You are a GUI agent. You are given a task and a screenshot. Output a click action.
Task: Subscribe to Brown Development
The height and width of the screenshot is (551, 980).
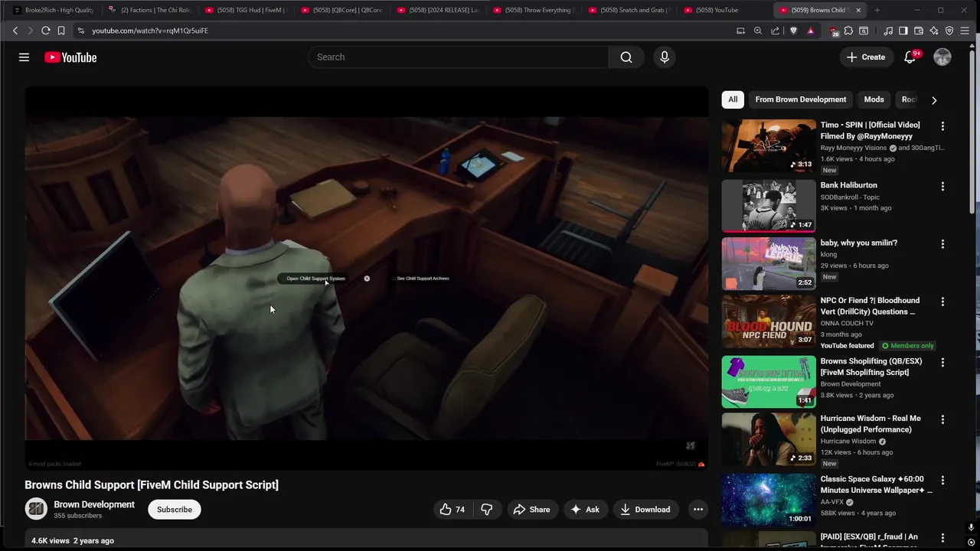point(175,510)
